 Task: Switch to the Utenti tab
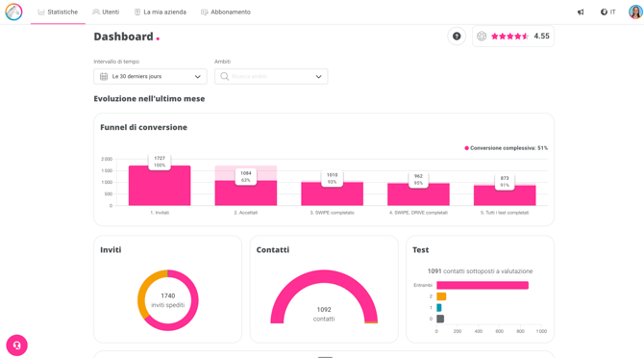[106, 12]
